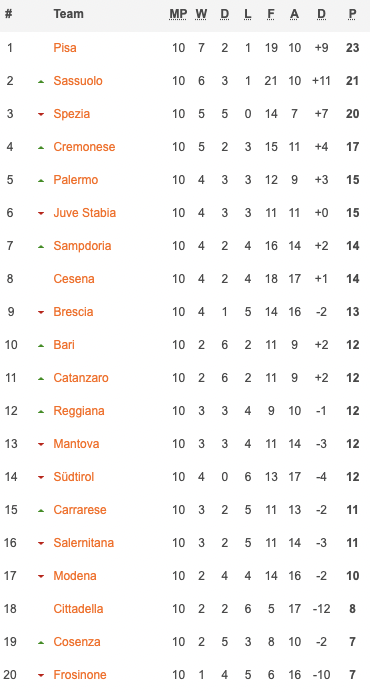Click the P points column header
This screenshot has height=692, width=370.
pyautogui.click(x=352, y=14)
